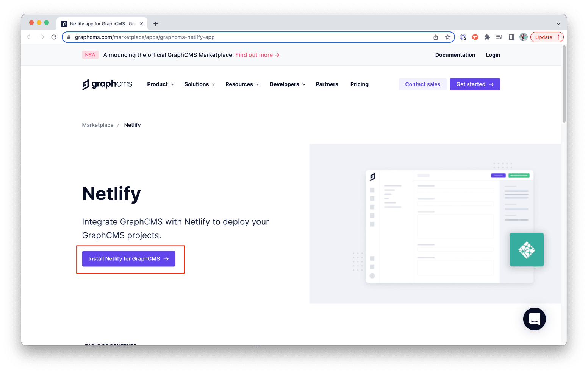Image resolution: width=588 pixels, height=389 pixels.
Task: Bookmark this page with the star icon
Action: (448, 37)
